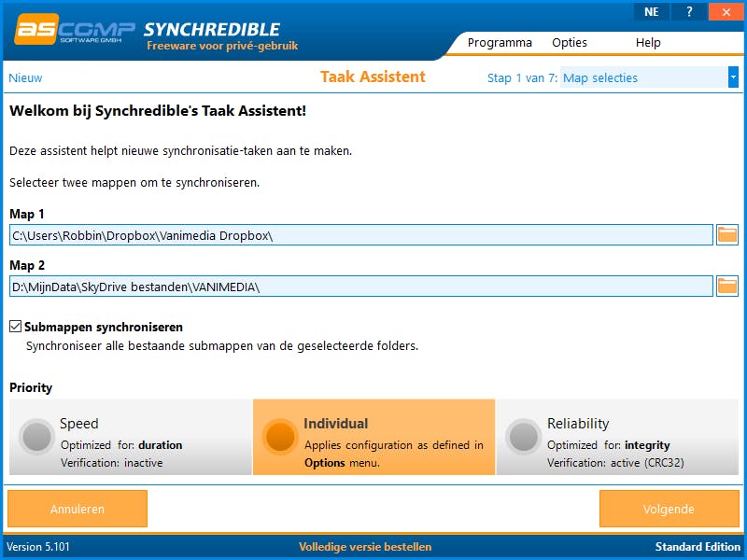Click the Version 5.101 status text
Screen dimensions: 747x560
tap(38, 547)
